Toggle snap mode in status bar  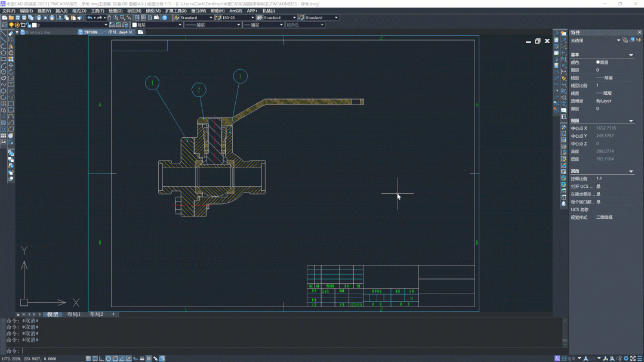[88, 358]
